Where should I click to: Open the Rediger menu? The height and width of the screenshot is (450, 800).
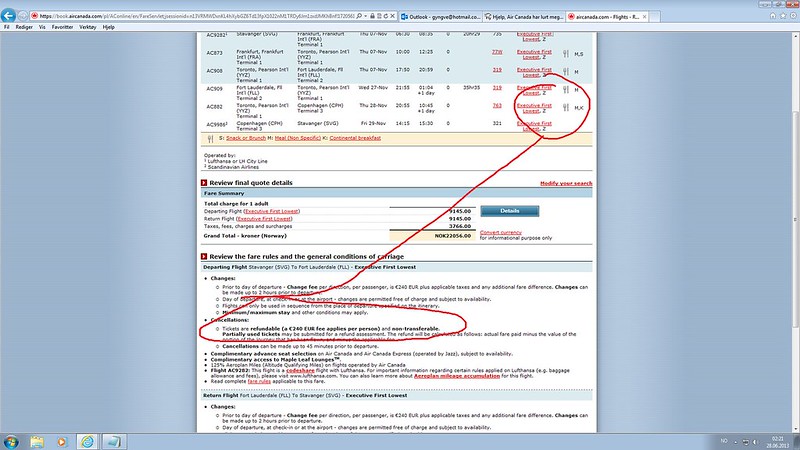[x=24, y=27]
